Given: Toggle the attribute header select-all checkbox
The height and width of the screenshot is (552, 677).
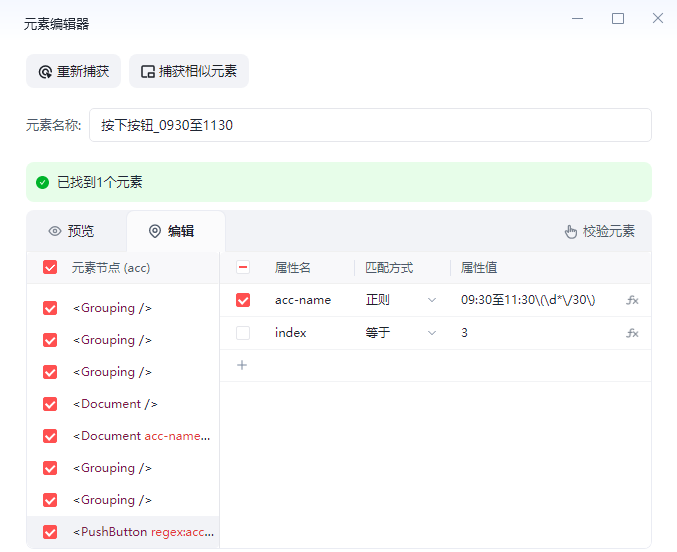Looking at the screenshot, I should (243, 267).
